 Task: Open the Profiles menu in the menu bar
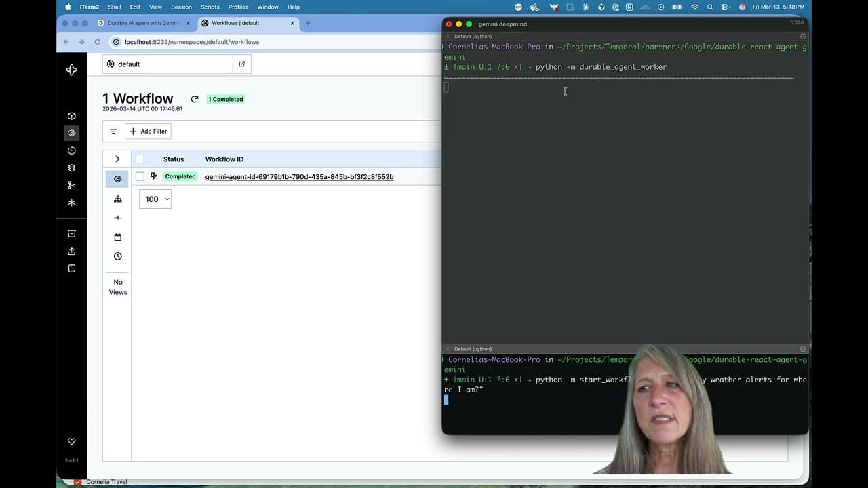(x=238, y=7)
